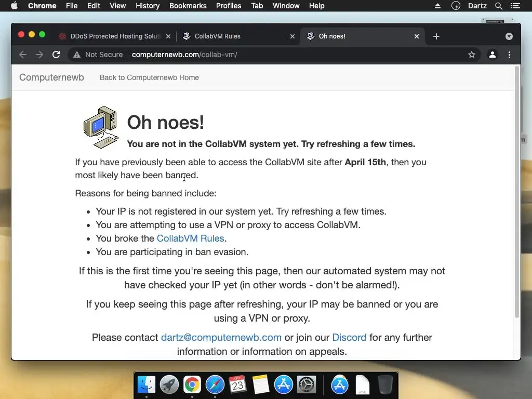Click the browser forward arrow
Screen dimensions: 532x399
39,55
